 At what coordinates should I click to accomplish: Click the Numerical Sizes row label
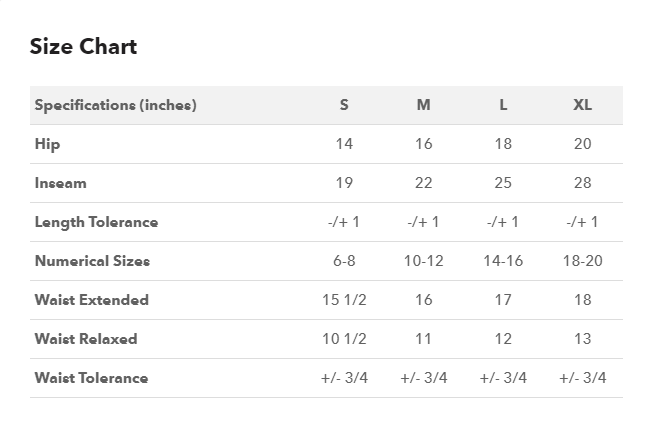[92, 261]
